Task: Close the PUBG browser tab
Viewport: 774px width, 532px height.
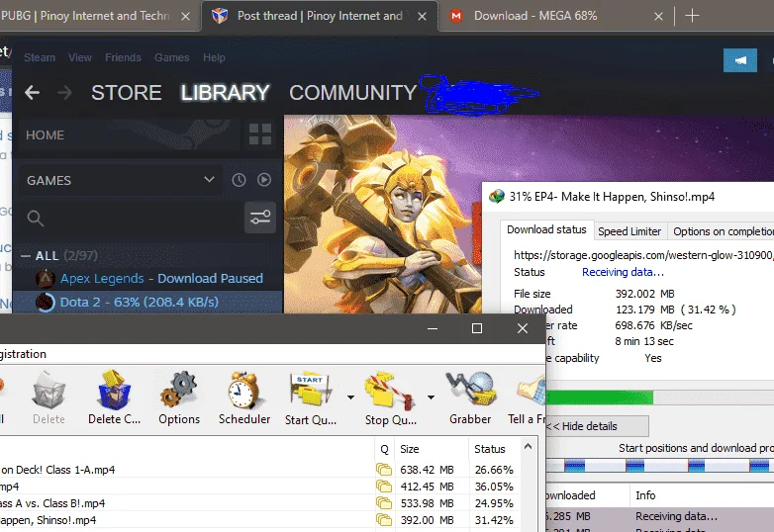Action: [185, 16]
